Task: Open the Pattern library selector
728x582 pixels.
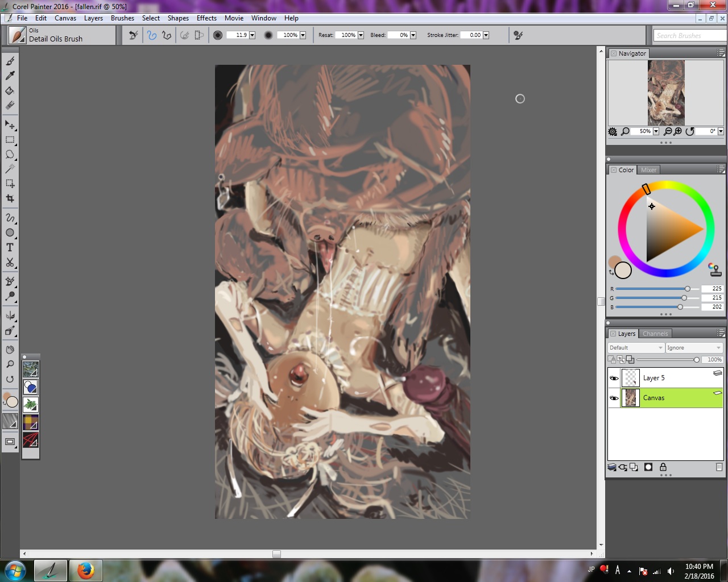Action: coord(31,369)
